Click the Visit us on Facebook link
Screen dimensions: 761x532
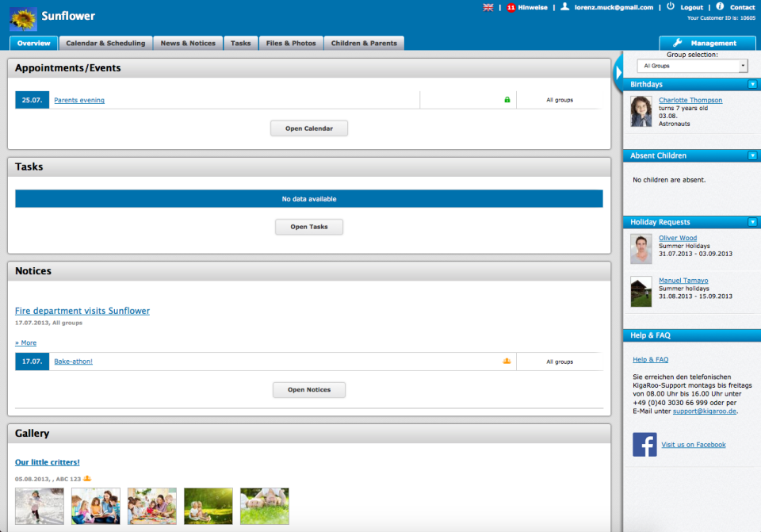pyautogui.click(x=694, y=445)
